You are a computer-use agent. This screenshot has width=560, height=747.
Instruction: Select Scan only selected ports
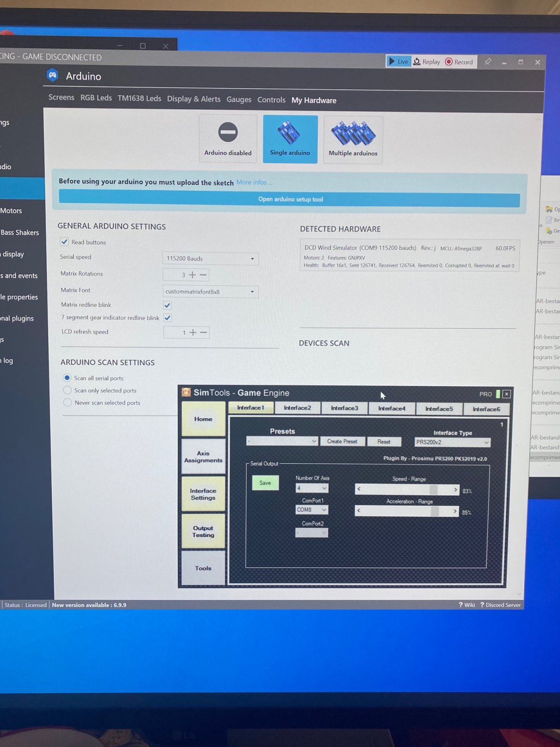click(67, 390)
